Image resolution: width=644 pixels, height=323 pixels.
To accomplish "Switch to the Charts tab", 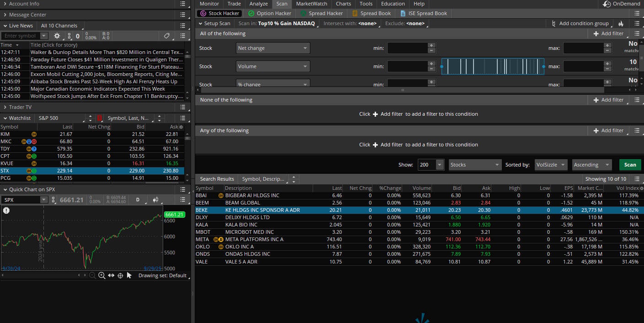I will (x=343, y=4).
